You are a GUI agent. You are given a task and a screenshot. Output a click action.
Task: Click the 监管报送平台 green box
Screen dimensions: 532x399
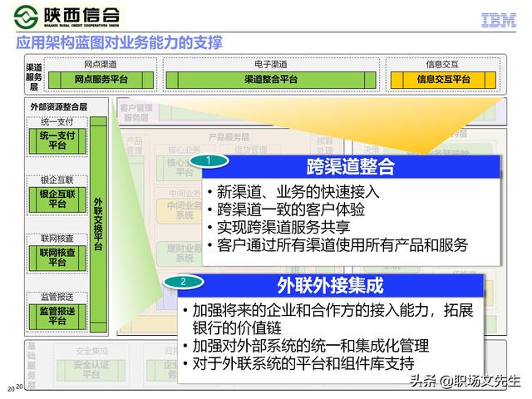pyautogui.click(x=57, y=317)
